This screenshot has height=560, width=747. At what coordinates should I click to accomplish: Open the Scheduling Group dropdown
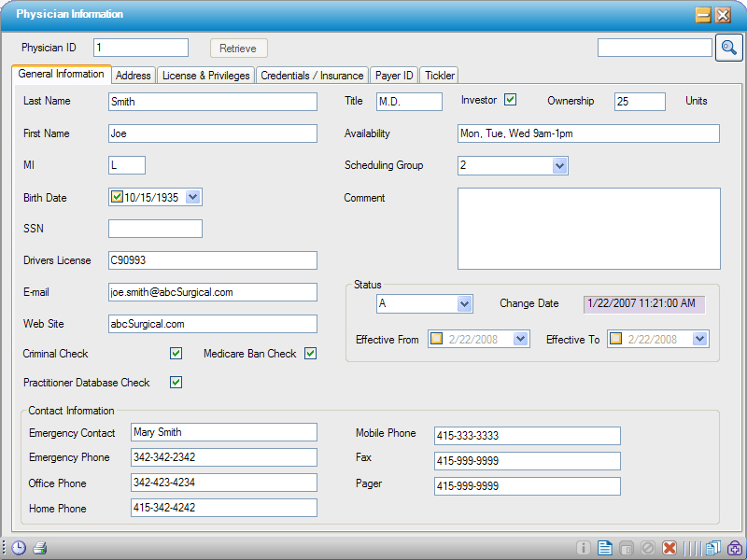559,164
